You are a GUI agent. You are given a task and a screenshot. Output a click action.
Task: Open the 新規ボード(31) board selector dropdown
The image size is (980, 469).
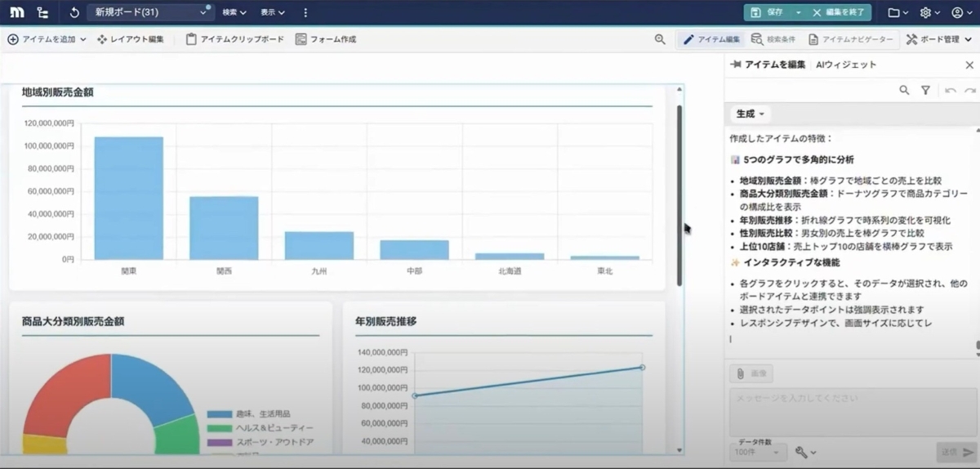point(150,12)
